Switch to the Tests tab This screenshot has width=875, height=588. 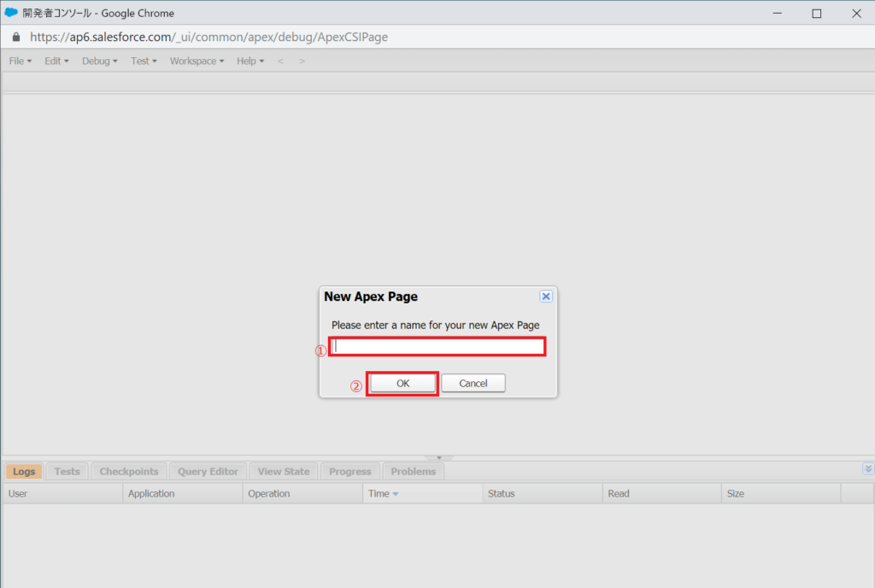67,472
